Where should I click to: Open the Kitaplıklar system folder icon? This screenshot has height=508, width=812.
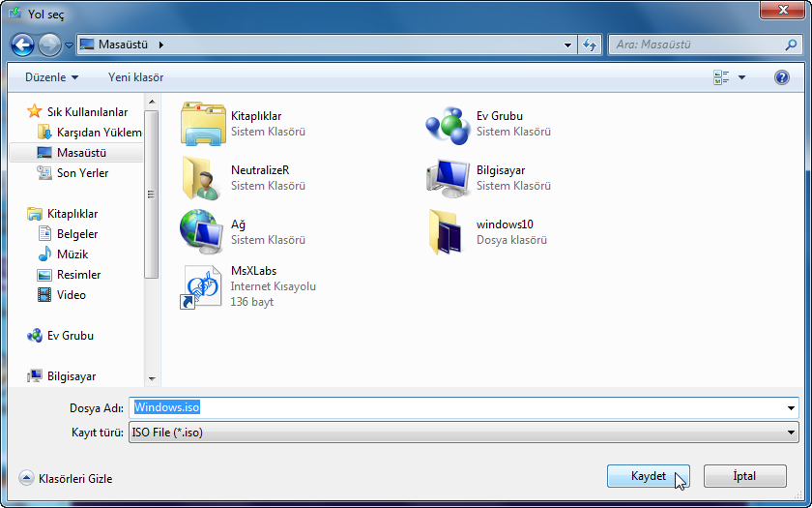pos(202,124)
